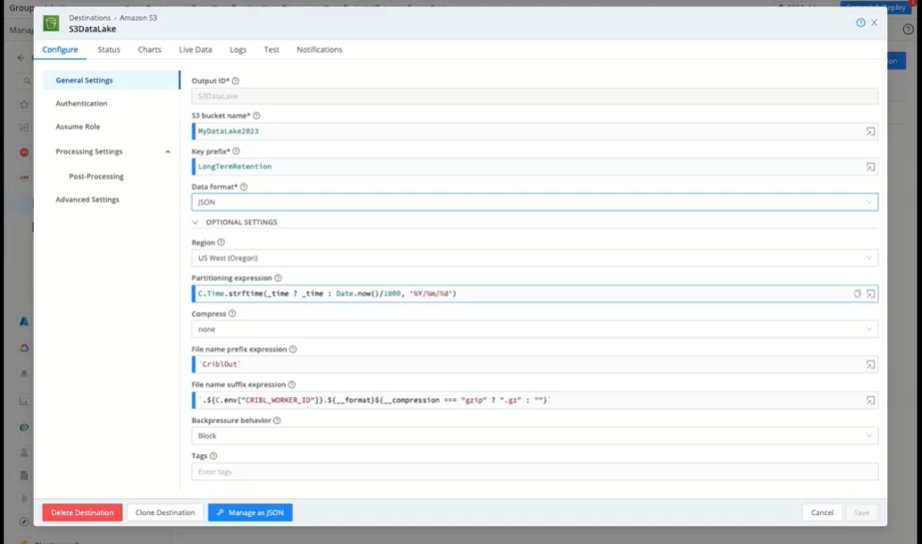Switch to the Live Data tab

pos(195,50)
